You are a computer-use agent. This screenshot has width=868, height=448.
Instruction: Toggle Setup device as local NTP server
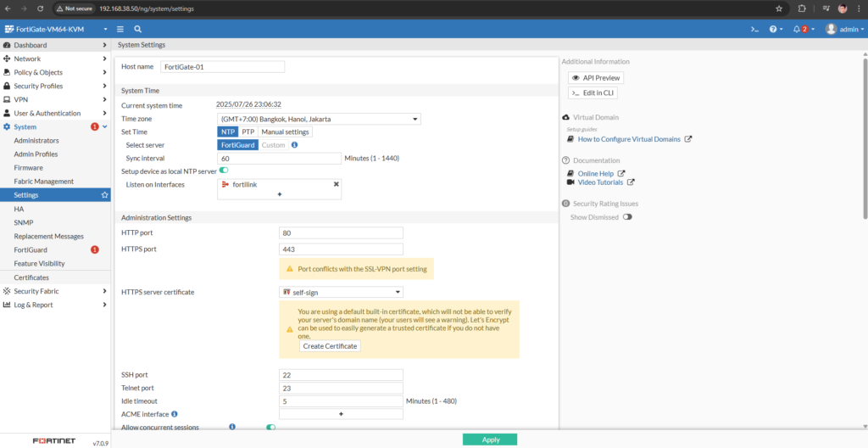pyautogui.click(x=224, y=171)
